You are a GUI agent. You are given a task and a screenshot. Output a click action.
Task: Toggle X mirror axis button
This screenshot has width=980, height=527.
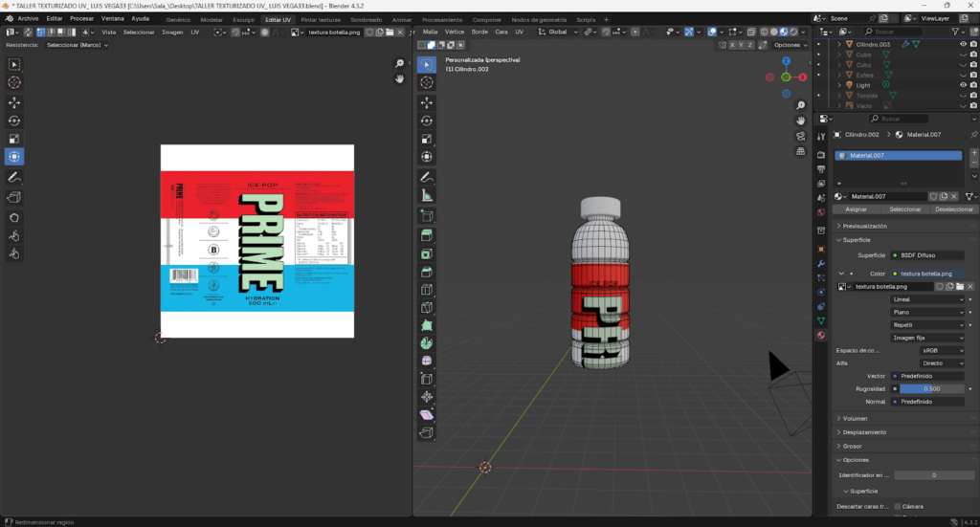[x=732, y=45]
